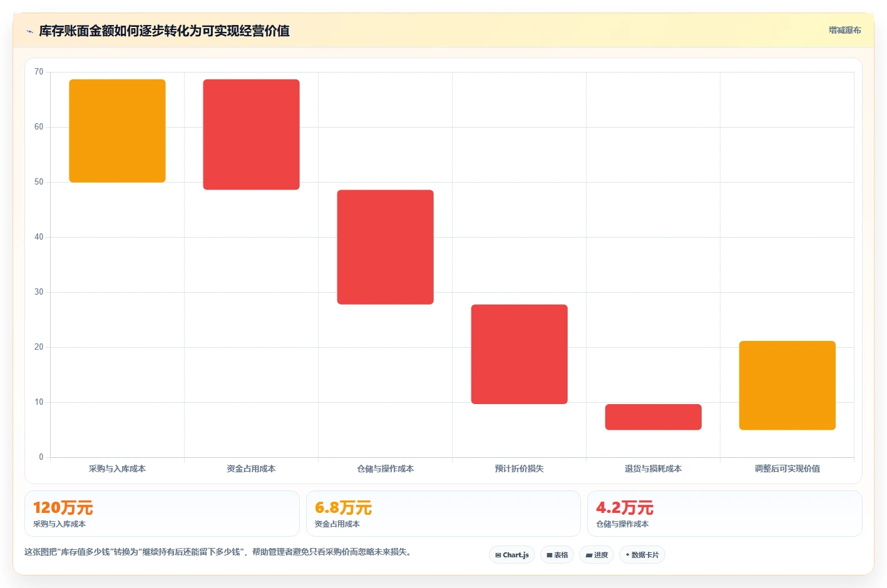Click the chart title 库存账面金额如何逐步转化为可实现经营价值
This screenshot has width=887, height=588.
(164, 31)
